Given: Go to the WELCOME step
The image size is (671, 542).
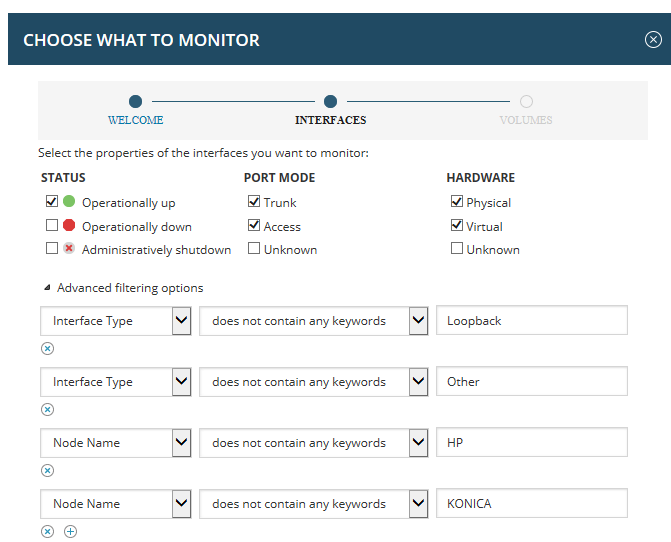Looking at the screenshot, I should click(135, 120).
